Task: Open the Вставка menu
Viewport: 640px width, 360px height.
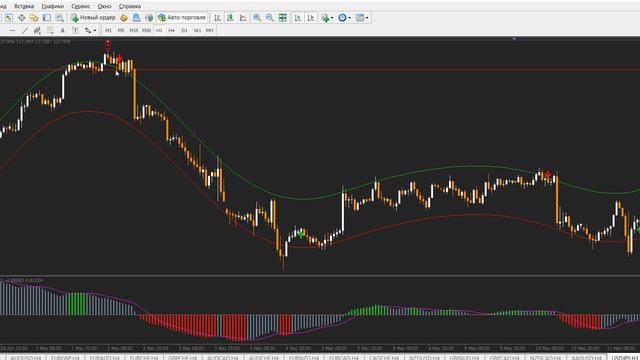Action: [24, 6]
